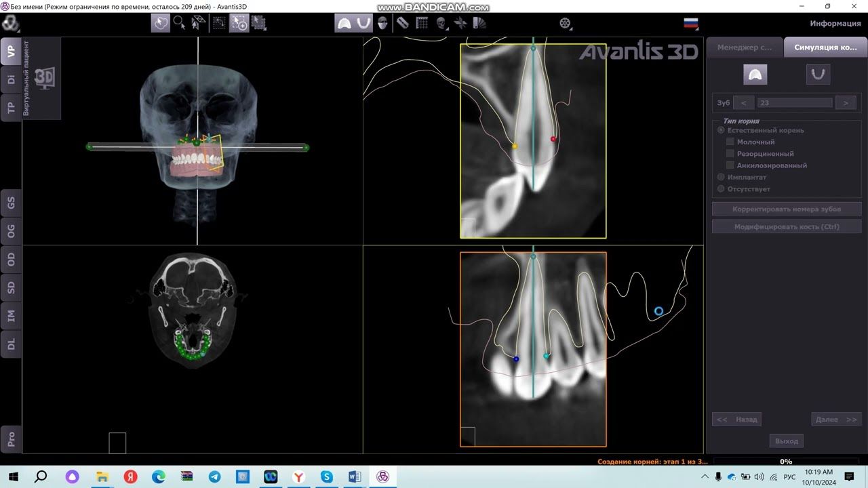Click the Далее >> button
This screenshot has height=488, width=868.
point(835,420)
